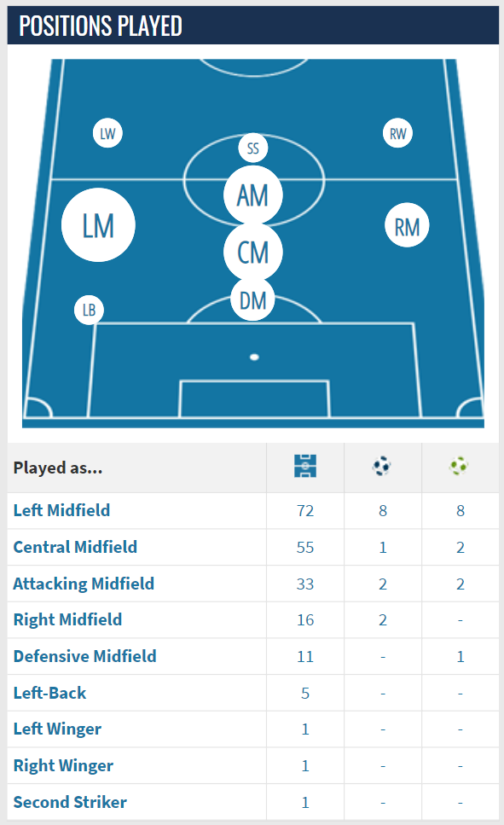Image resolution: width=504 pixels, height=825 pixels.
Task: Click the LM position circle on pitch
Action: pyautogui.click(x=98, y=225)
